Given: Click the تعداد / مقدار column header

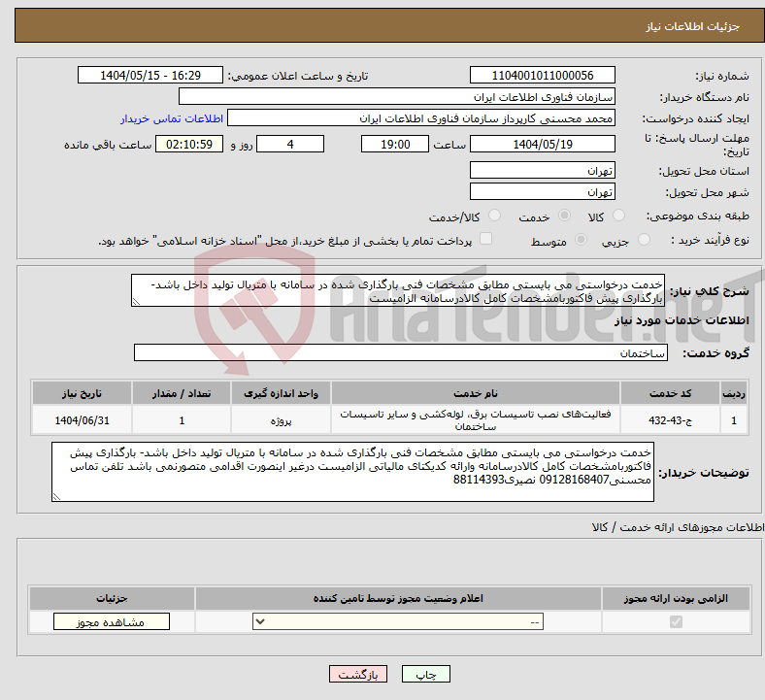Looking at the screenshot, I should [182, 393].
